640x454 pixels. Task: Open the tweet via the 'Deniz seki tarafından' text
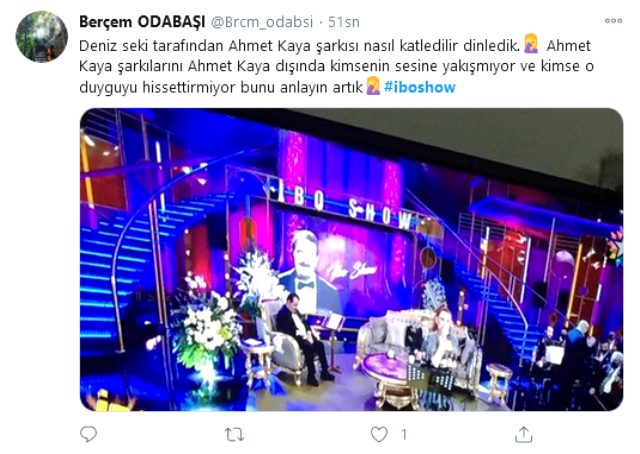[x=150, y=46]
